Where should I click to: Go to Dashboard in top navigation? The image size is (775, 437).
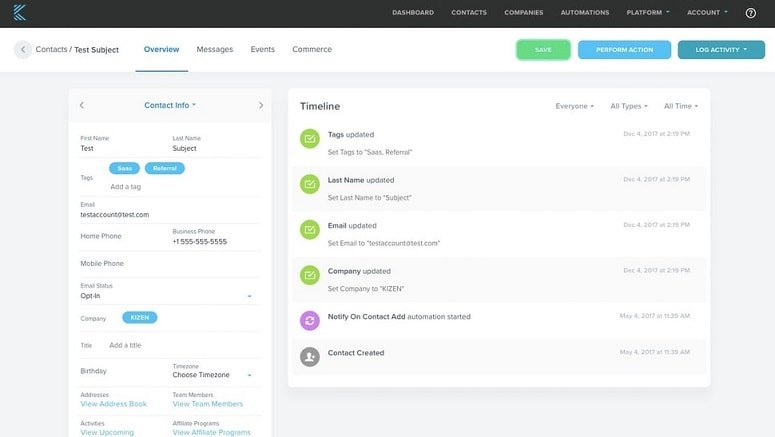pos(413,12)
